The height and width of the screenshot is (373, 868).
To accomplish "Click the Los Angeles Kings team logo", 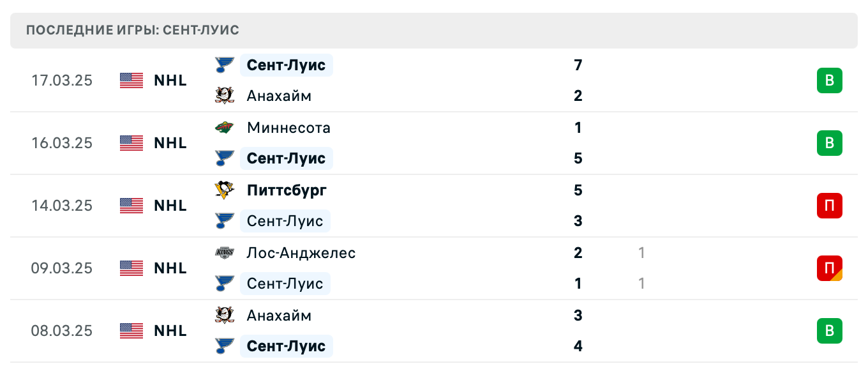I will (224, 253).
